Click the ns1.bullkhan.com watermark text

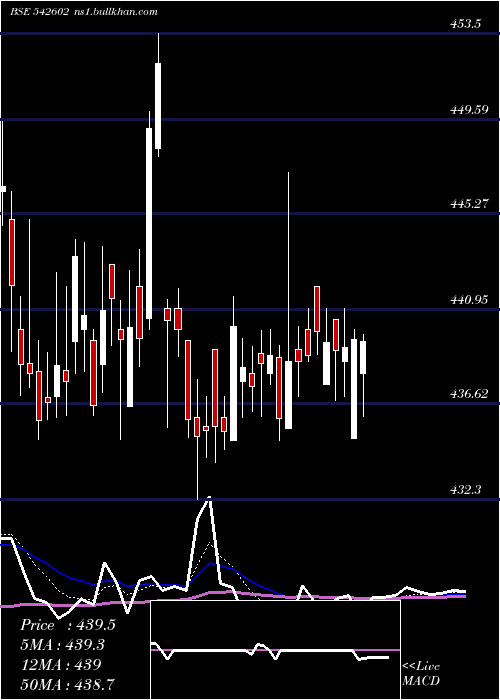pos(115,12)
